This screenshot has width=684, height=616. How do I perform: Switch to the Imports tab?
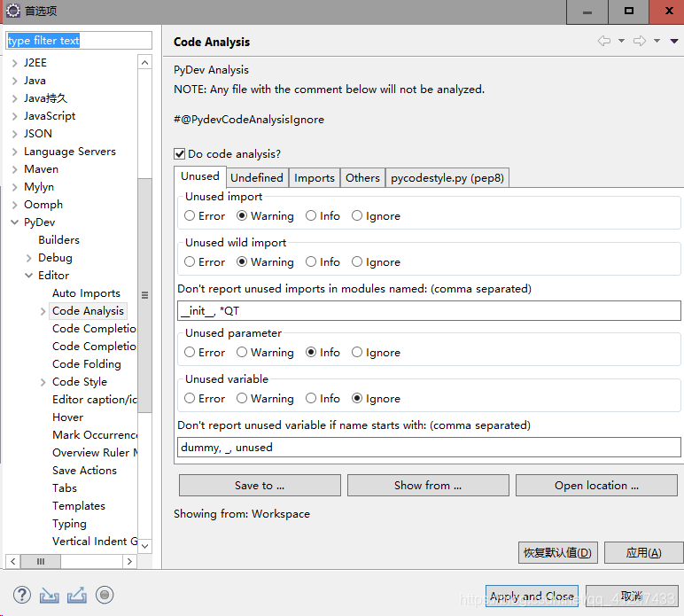pyautogui.click(x=314, y=178)
